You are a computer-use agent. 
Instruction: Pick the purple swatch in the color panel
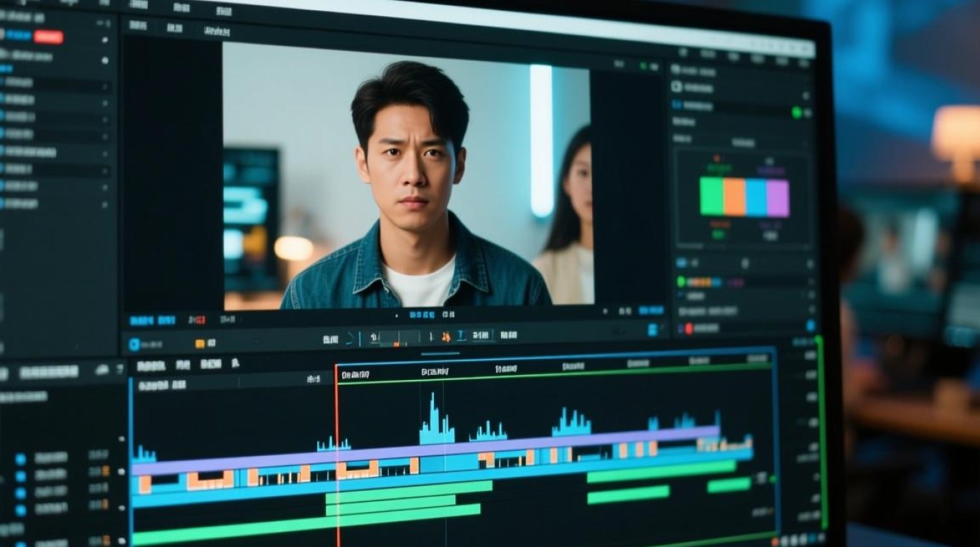[777, 198]
